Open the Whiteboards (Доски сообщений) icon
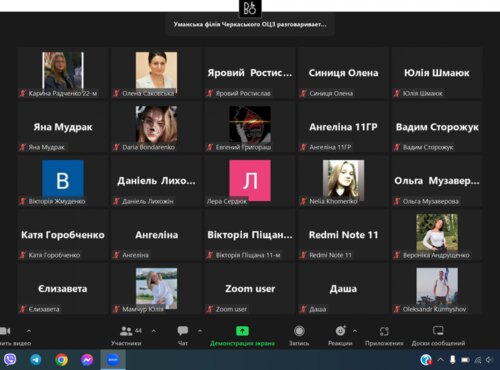Image resolution: width=500 pixels, height=370 pixels. click(438, 331)
